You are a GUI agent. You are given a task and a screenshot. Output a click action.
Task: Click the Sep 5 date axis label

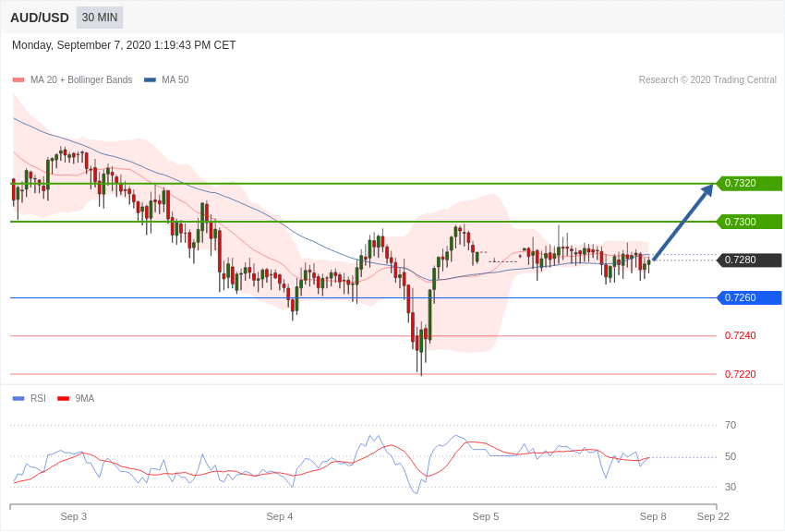point(486,516)
